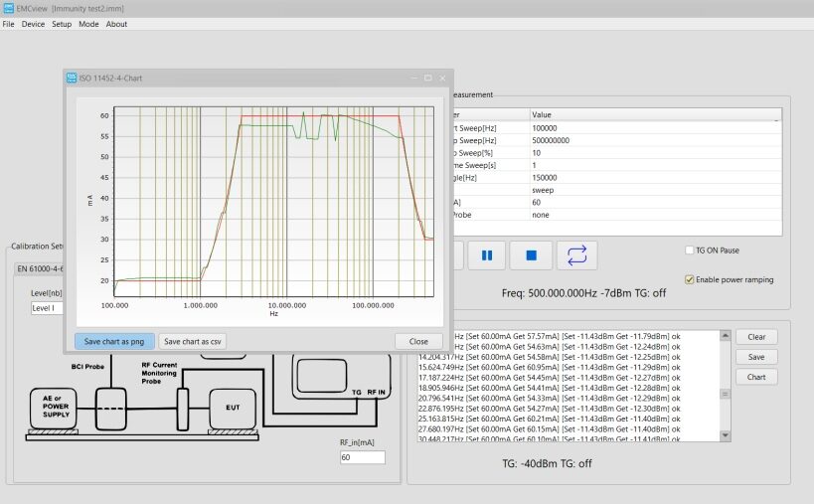Open the Device menu
The width and height of the screenshot is (814, 504).
point(33,24)
